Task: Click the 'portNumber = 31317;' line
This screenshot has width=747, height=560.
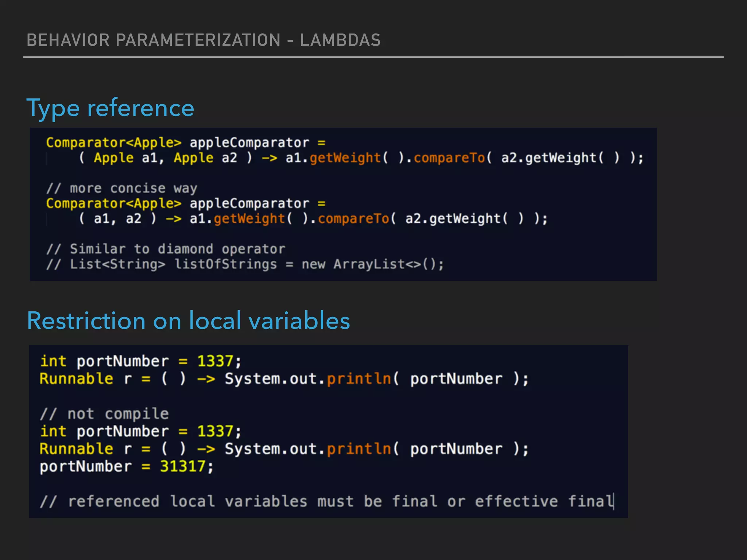Action: (127, 466)
